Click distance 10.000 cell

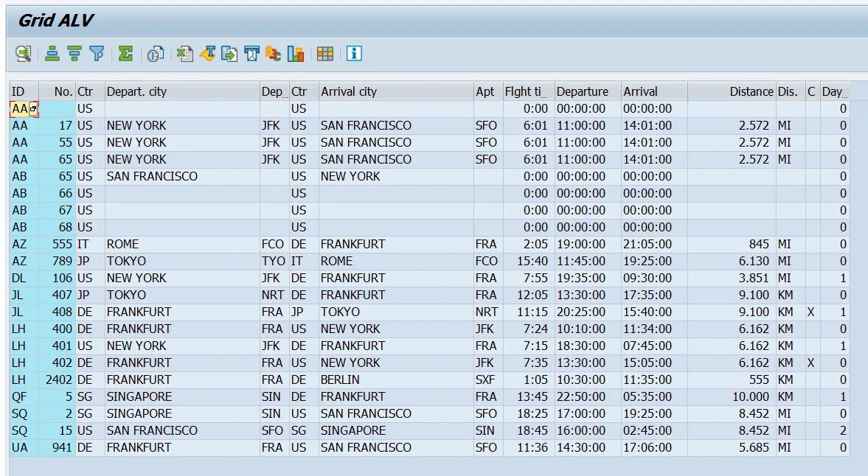[732, 397]
